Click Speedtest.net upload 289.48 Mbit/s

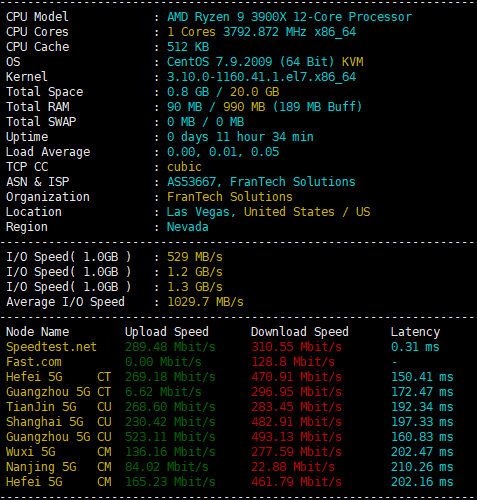tap(170, 347)
